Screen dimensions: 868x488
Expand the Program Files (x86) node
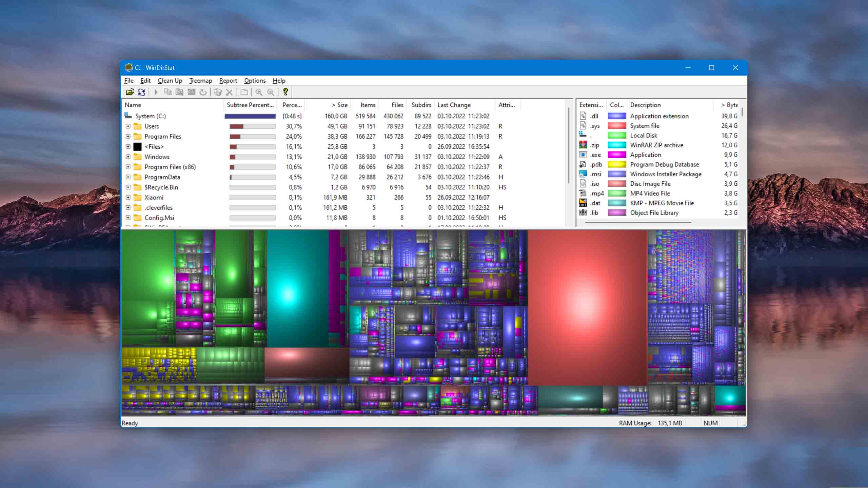(x=128, y=167)
